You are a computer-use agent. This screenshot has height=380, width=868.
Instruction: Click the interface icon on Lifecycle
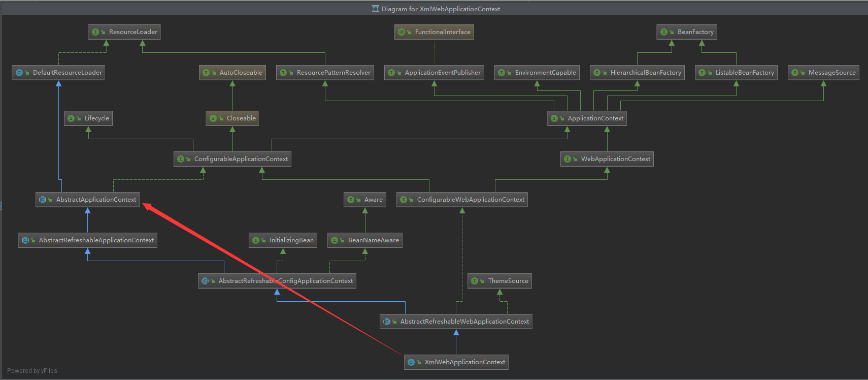tap(71, 118)
